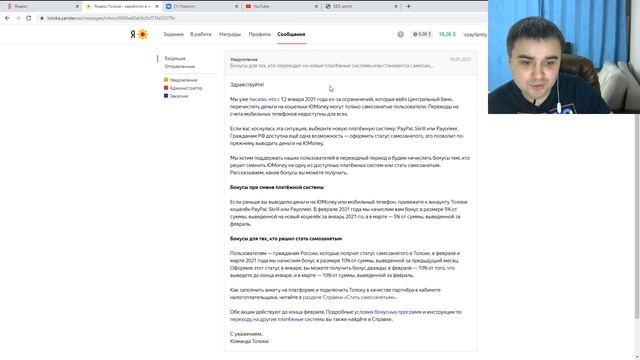640x360 pixels.
Task: Click the lock icon in the address bar
Action: pos(42,18)
